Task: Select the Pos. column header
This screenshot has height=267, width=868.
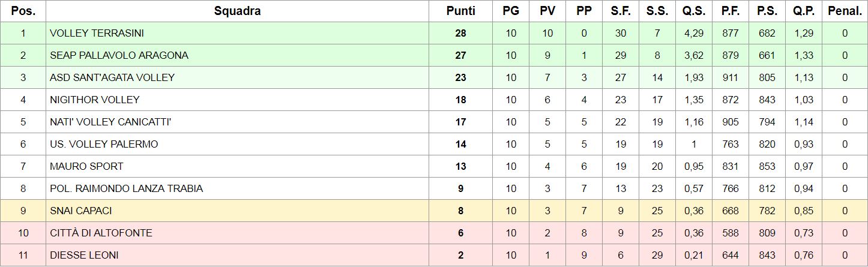Action: (23, 11)
